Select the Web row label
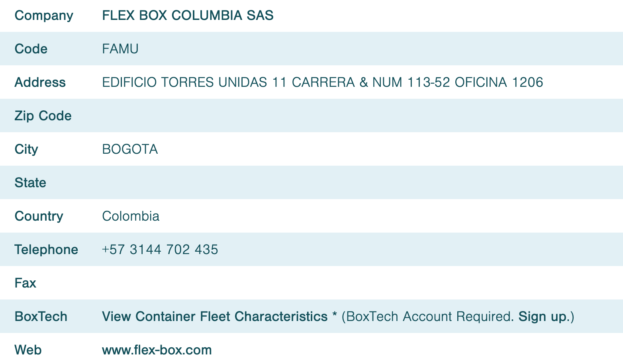 pyautogui.click(x=28, y=350)
